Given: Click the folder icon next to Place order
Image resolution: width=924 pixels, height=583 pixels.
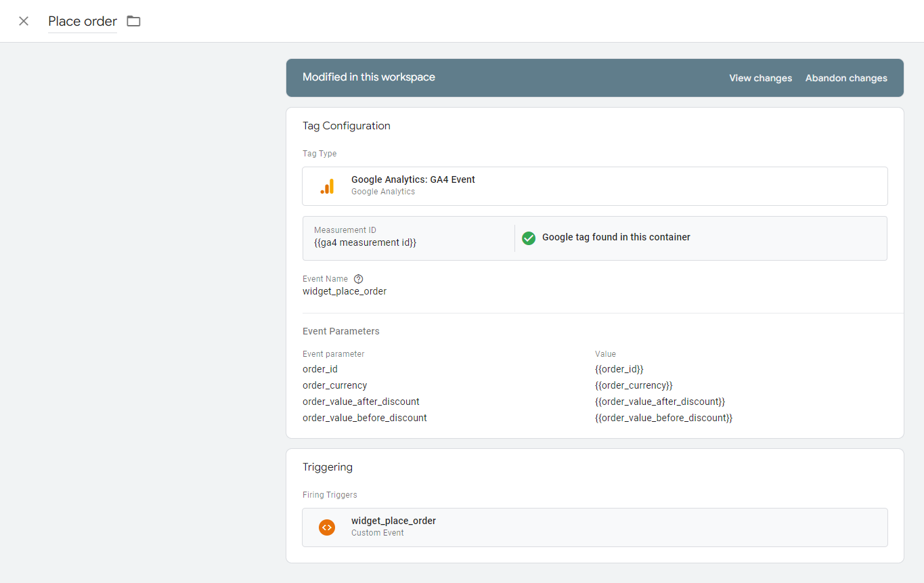Looking at the screenshot, I should pos(134,21).
